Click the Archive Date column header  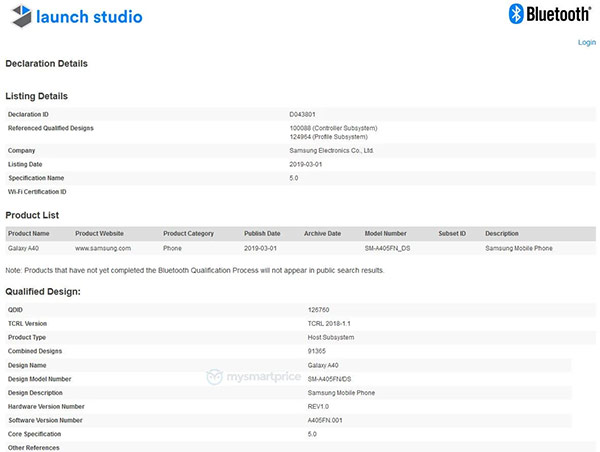point(322,233)
